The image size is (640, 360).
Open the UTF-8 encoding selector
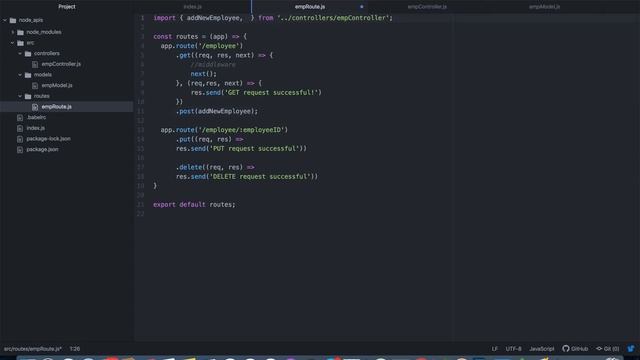(x=513, y=349)
